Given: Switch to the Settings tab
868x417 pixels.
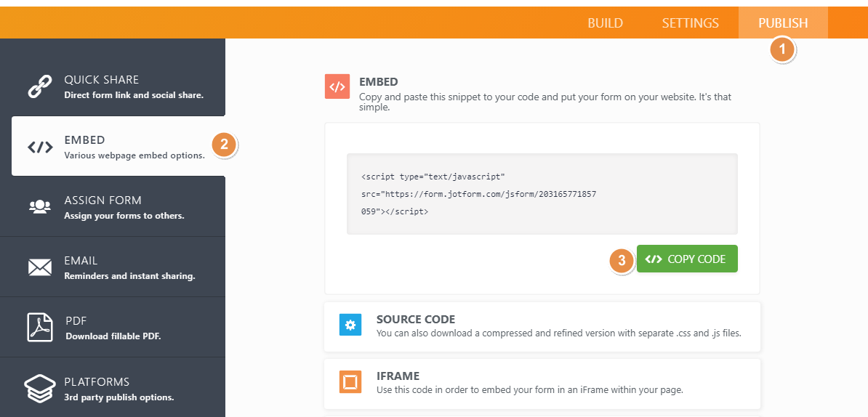Looking at the screenshot, I should tap(690, 23).
